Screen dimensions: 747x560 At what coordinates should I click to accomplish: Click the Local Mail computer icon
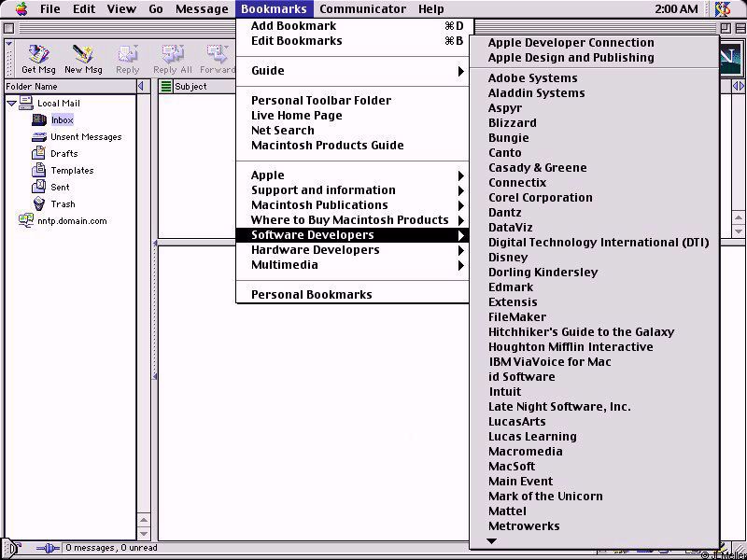(x=26, y=103)
